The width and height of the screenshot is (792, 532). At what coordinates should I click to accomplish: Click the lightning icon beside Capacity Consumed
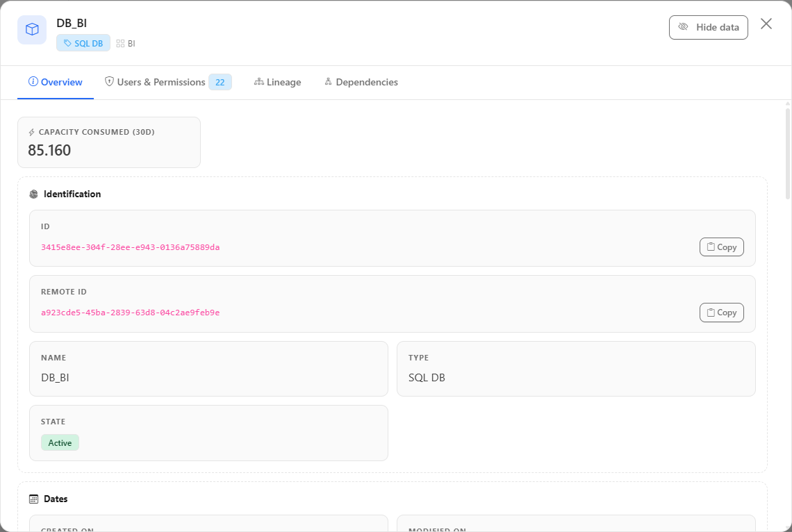tap(32, 132)
